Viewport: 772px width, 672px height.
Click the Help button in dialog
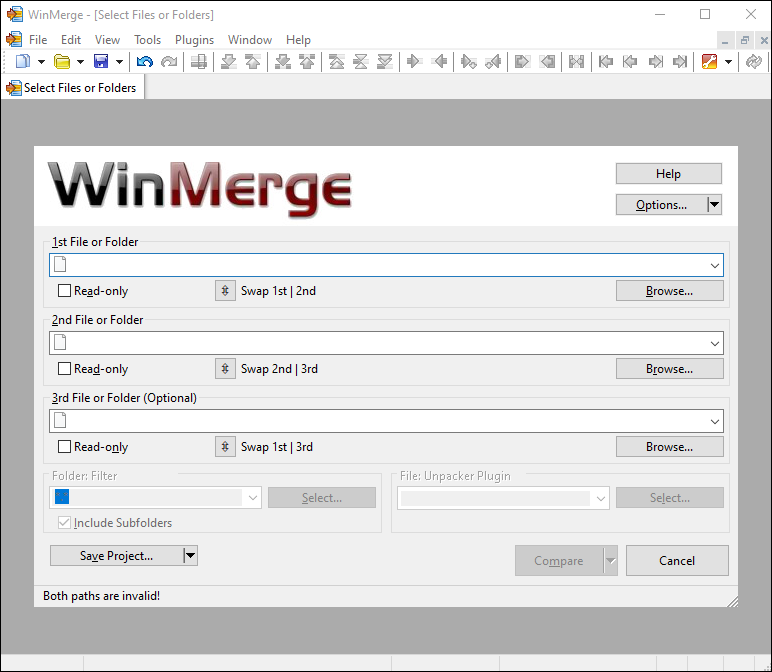668,174
